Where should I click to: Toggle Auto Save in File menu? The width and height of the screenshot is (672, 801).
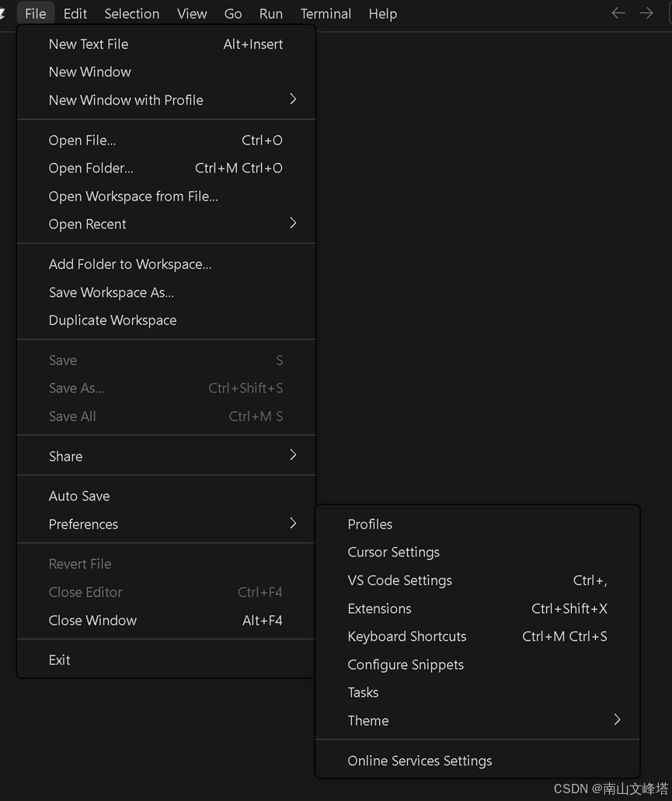79,496
